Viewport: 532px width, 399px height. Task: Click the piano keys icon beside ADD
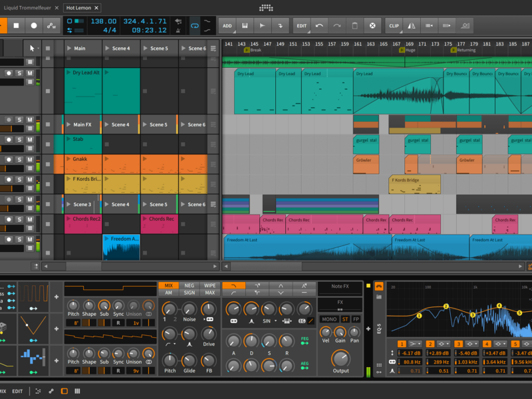pos(245,26)
